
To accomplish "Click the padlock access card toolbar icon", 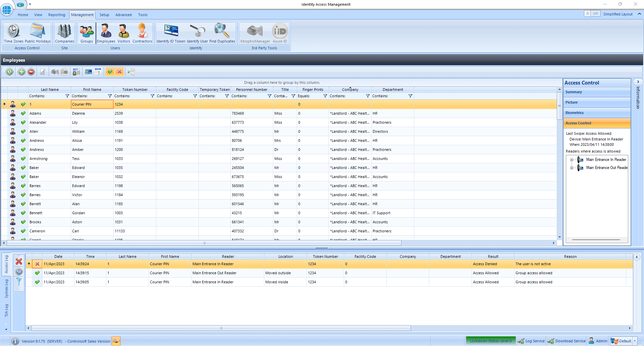I will click(76, 72).
